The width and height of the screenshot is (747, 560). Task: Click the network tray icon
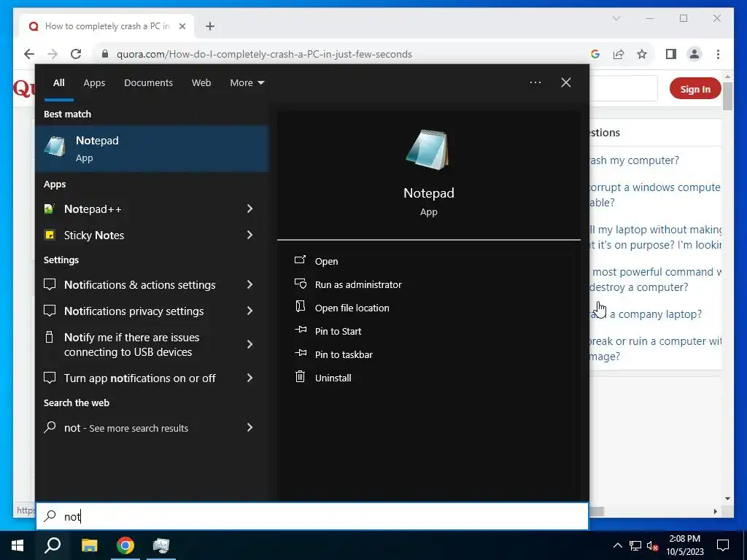point(635,545)
